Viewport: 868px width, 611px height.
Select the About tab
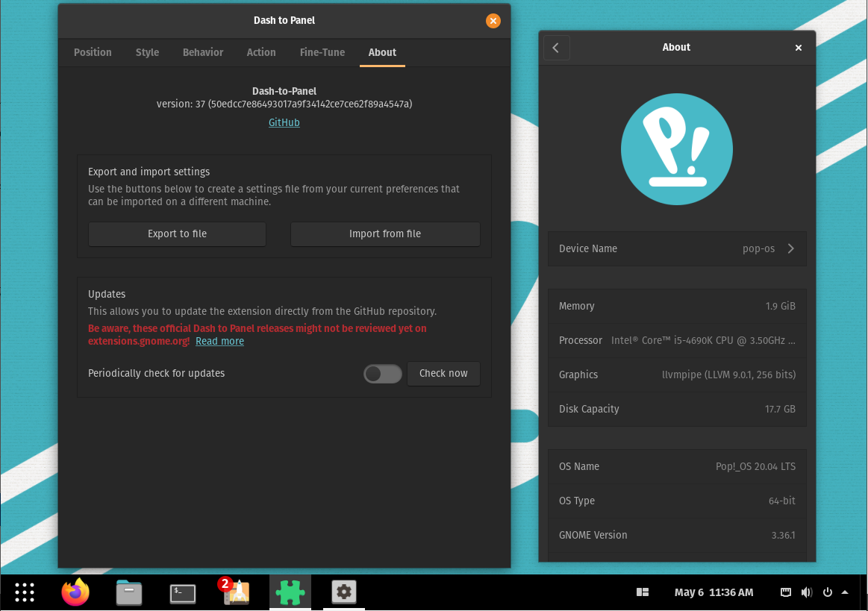[x=383, y=52]
